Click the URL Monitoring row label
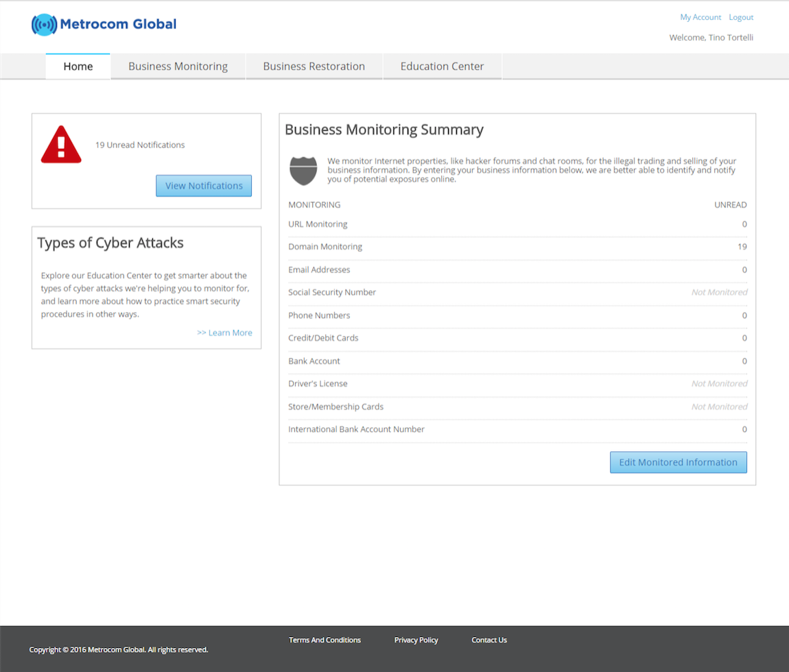 [318, 224]
